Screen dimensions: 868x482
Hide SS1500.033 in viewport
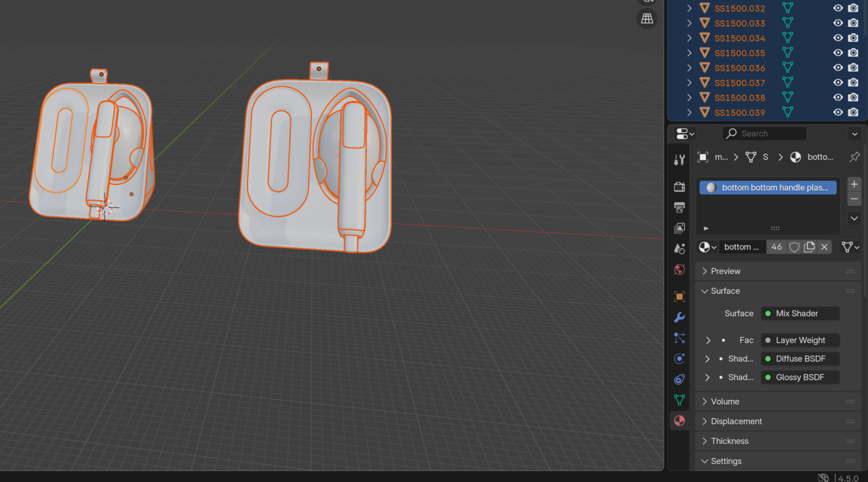tap(838, 23)
